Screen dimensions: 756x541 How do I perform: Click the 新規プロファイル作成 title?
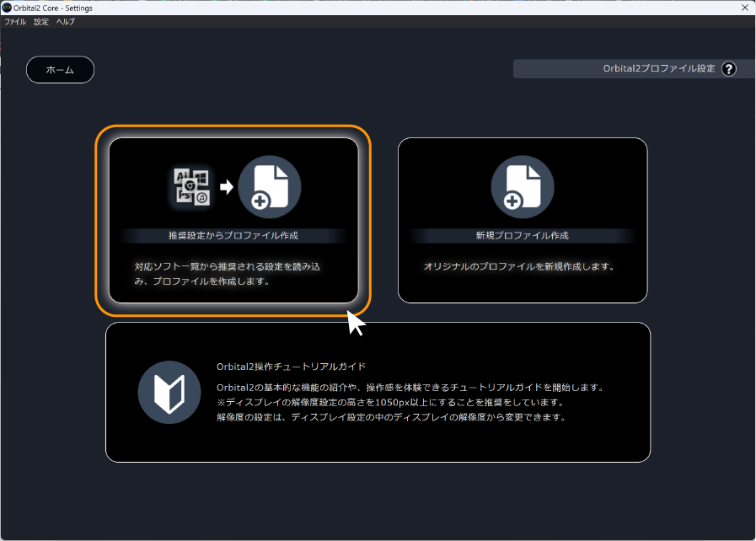click(523, 235)
